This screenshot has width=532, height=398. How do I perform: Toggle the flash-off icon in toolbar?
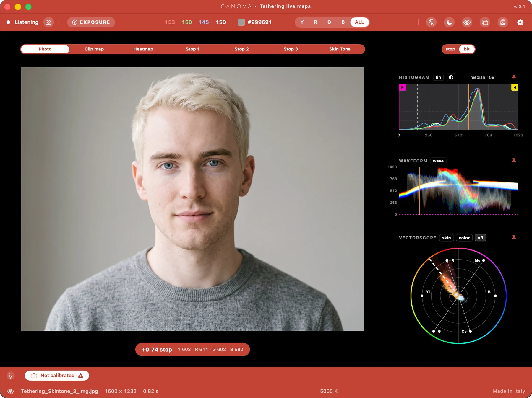[x=431, y=22]
